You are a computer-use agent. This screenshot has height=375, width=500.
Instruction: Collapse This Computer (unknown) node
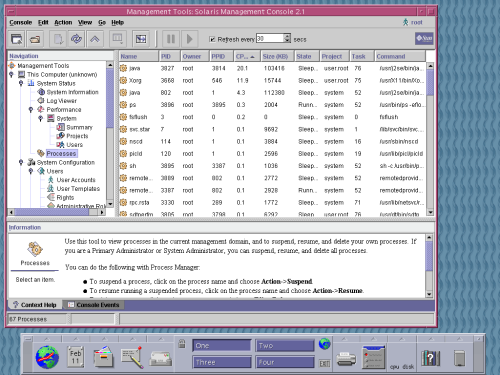pyautogui.click(x=11, y=74)
